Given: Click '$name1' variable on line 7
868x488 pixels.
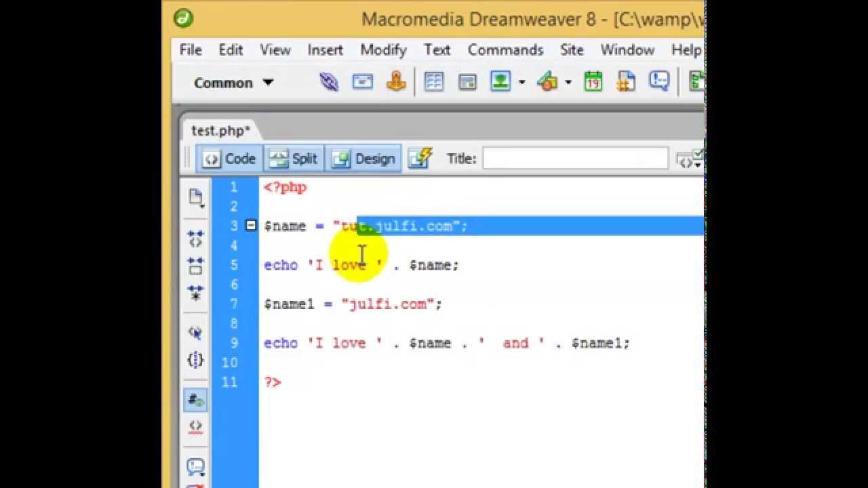Looking at the screenshot, I should [289, 304].
